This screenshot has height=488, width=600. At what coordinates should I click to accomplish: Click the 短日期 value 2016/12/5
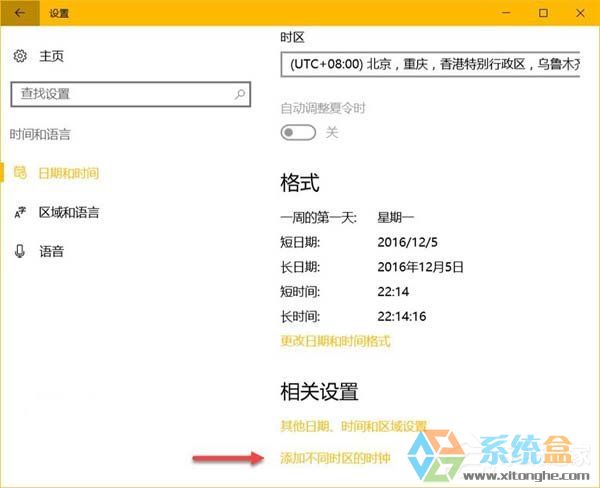(408, 242)
